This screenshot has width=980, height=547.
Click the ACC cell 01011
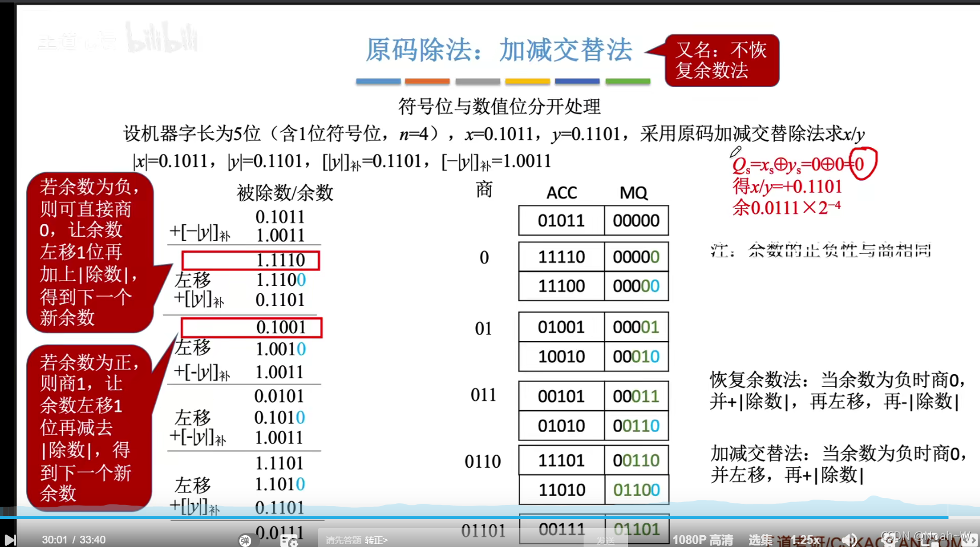coord(561,221)
